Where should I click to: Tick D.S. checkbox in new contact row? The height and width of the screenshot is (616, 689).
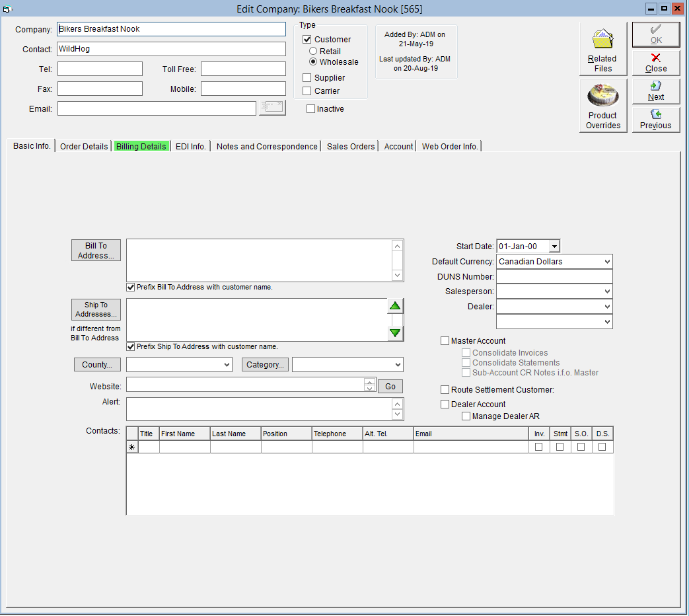coord(602,447)
